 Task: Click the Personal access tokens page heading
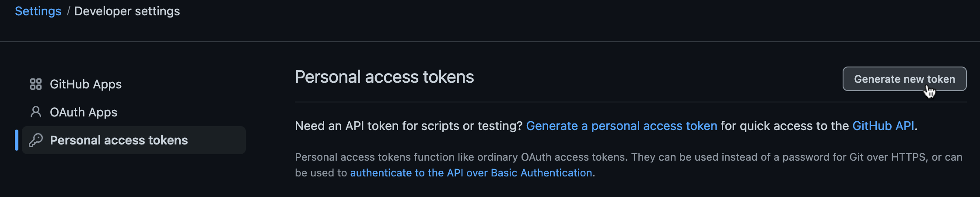point(384,77)
